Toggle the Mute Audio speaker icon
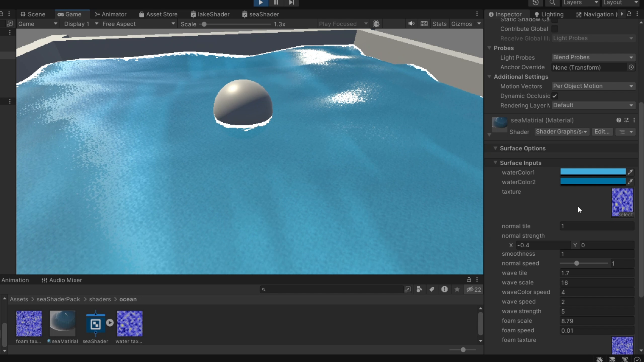 click(411, 24)
